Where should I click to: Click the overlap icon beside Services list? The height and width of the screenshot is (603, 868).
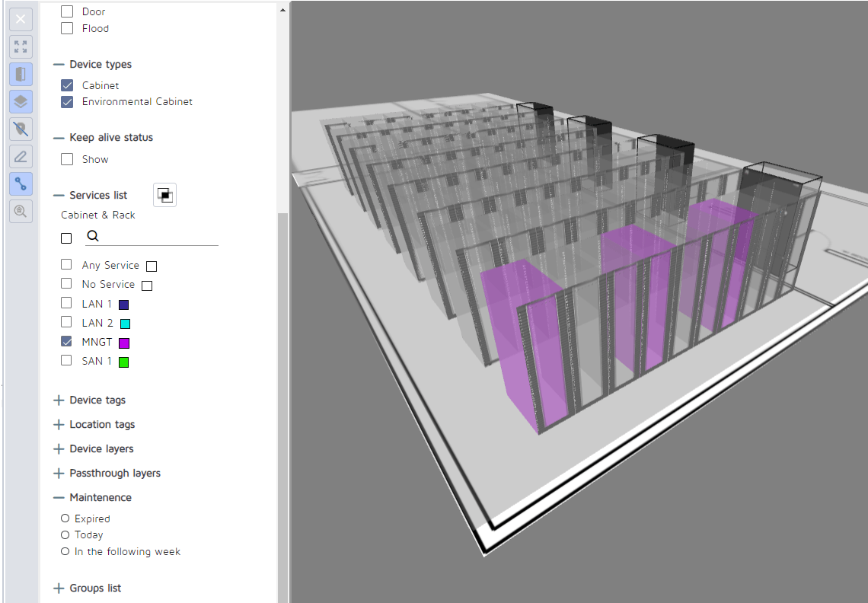pos(164,195)
